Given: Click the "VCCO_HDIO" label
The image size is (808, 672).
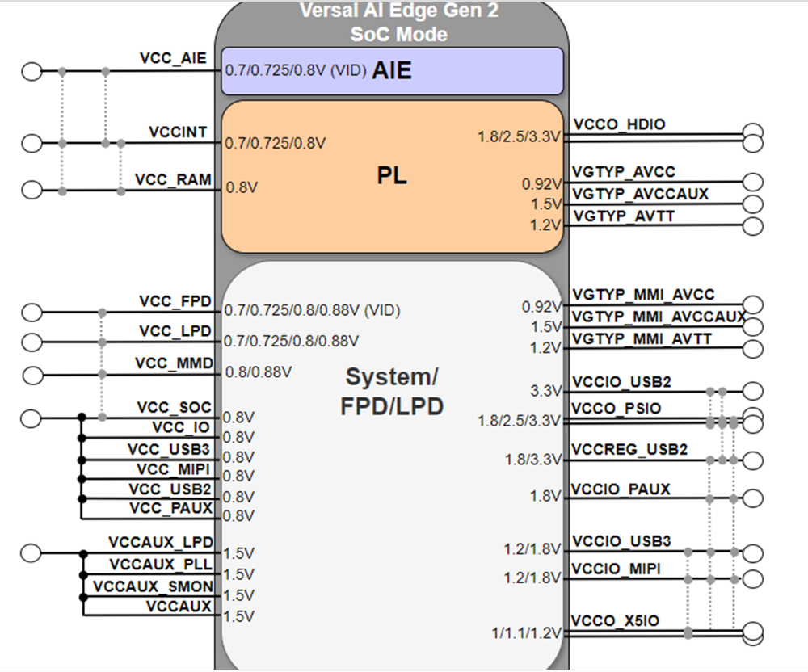Looking at the screenshot, I should tap(620, 124).
